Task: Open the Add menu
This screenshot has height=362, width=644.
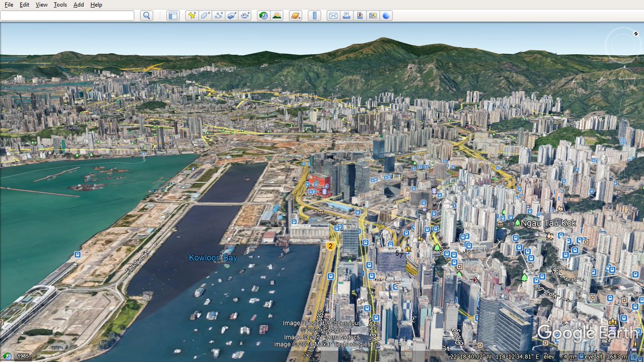Action: click(x=78, y=4)
